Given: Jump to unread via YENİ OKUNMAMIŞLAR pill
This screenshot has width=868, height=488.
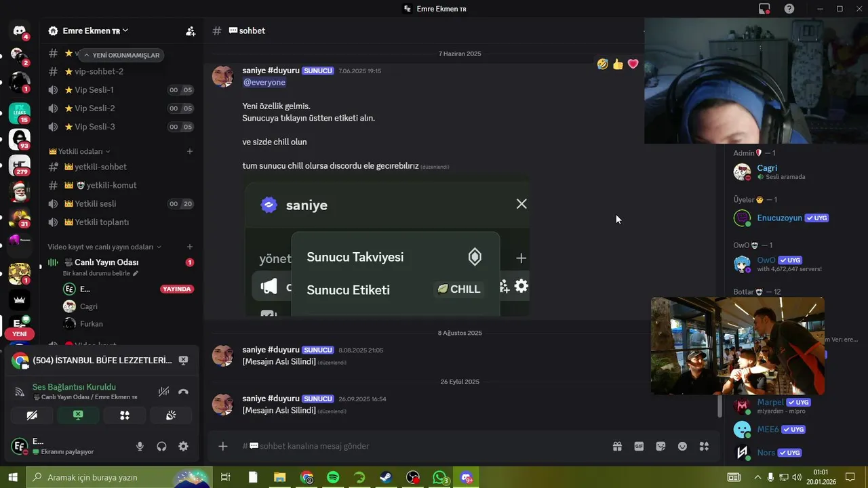Looking at the screenshot, I should 121,55.
